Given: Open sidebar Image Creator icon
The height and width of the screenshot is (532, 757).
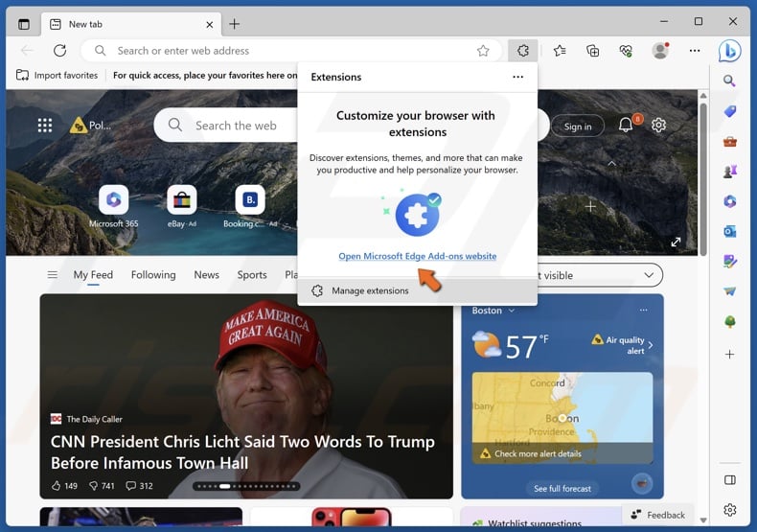Looking at the screenshot, I should [x=729, y=262].
